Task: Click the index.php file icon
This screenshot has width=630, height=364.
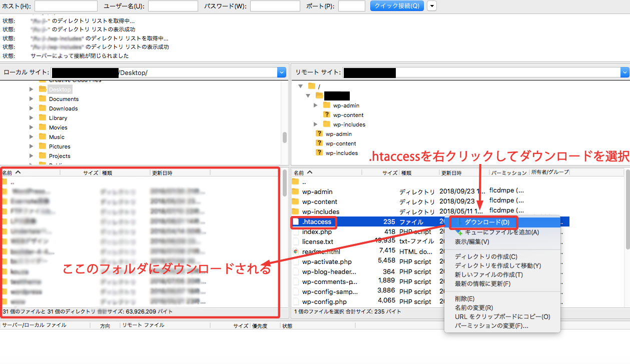Action: click(x=296, y=231)
